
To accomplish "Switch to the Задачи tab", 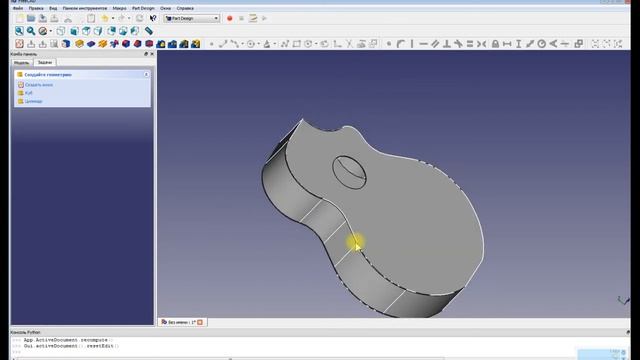I will point(44,62).
